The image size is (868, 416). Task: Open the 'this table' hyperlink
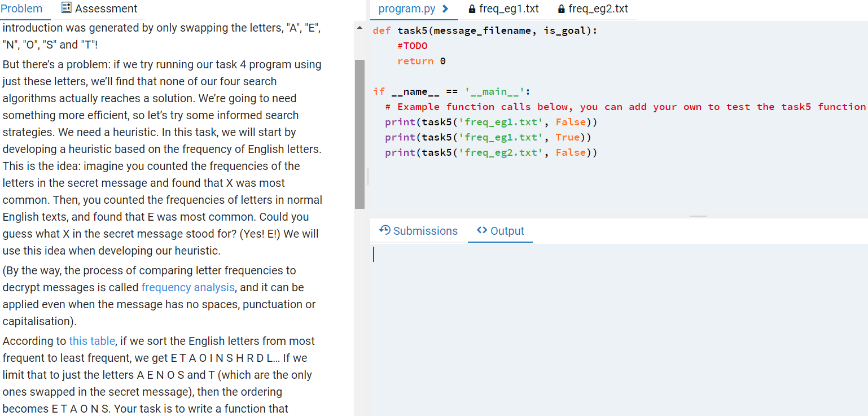coord(92,340)
